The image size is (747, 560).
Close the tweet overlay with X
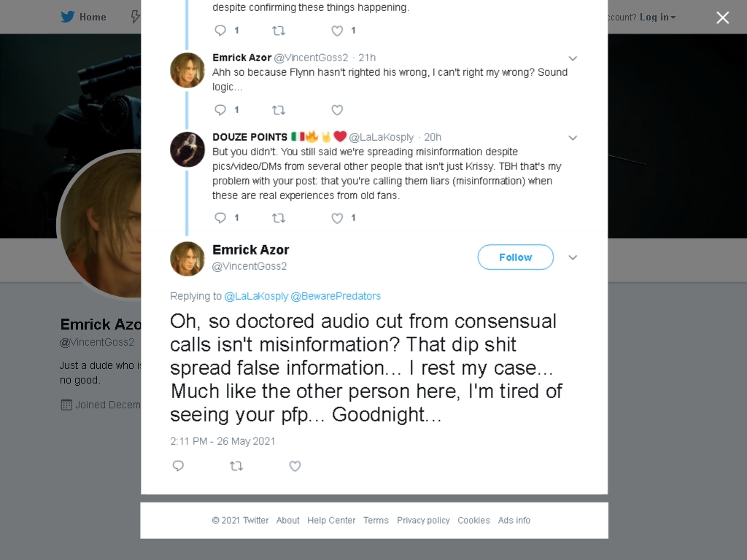pos(723,17)
